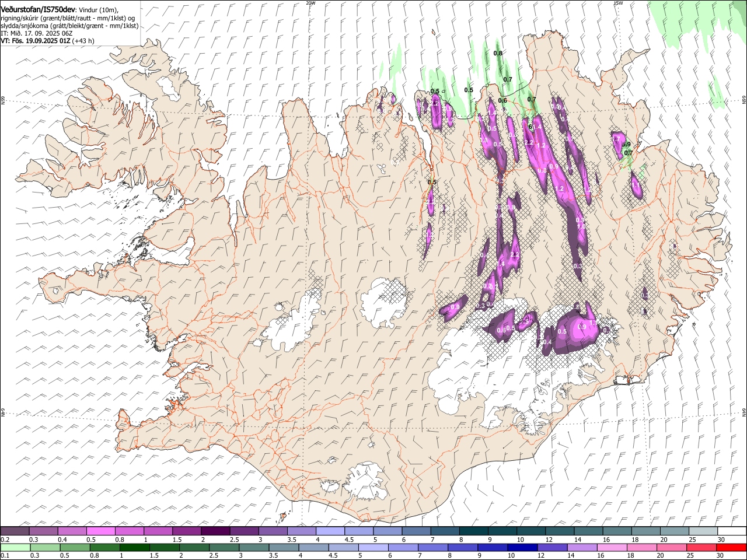The width and height of the screenshot is (747, 560).
Task: Pick the lower legend 5 light lavender swatch
Action: (373, 547)
